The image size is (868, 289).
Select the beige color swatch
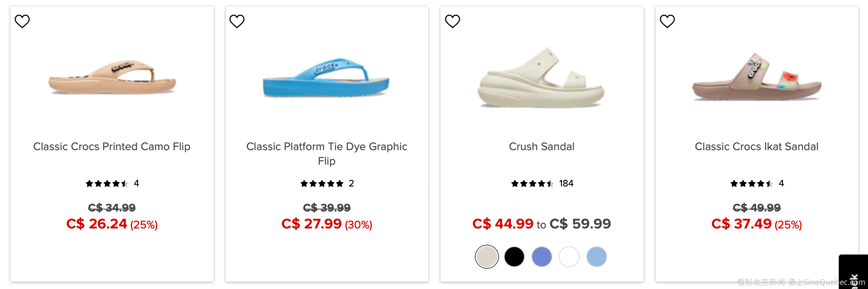click(x=486, y=257)
